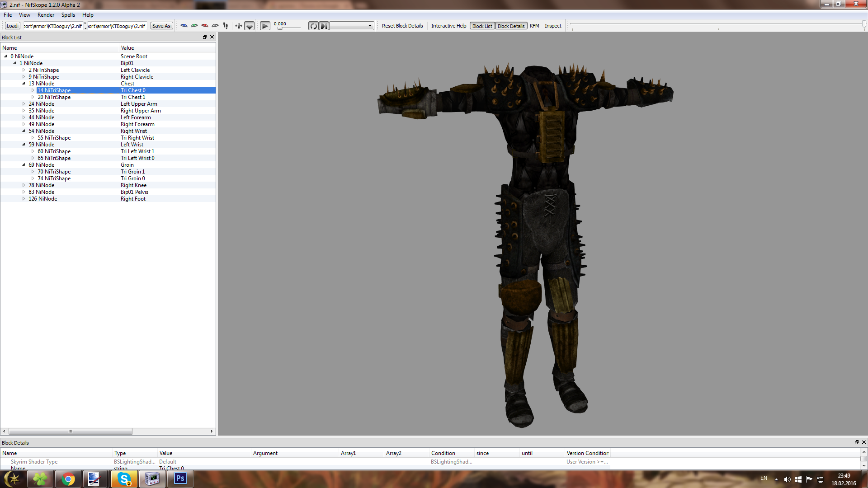Click Block List horizontal scrollbar thumb

click(70, 431)
